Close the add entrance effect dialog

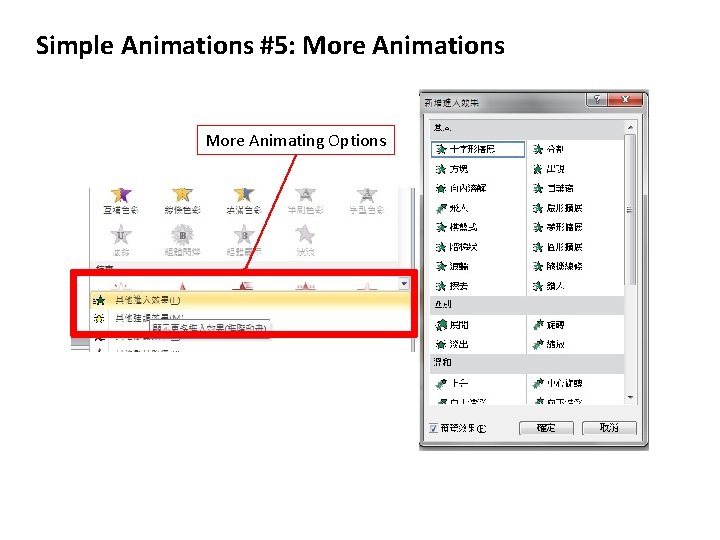coord(624,99)
